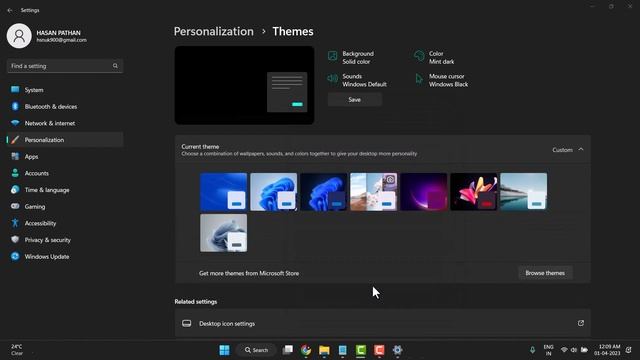640x360 pixels.
Task: Click the Bluetooth icon in sidebar
Action: click(x=15, y=106)
